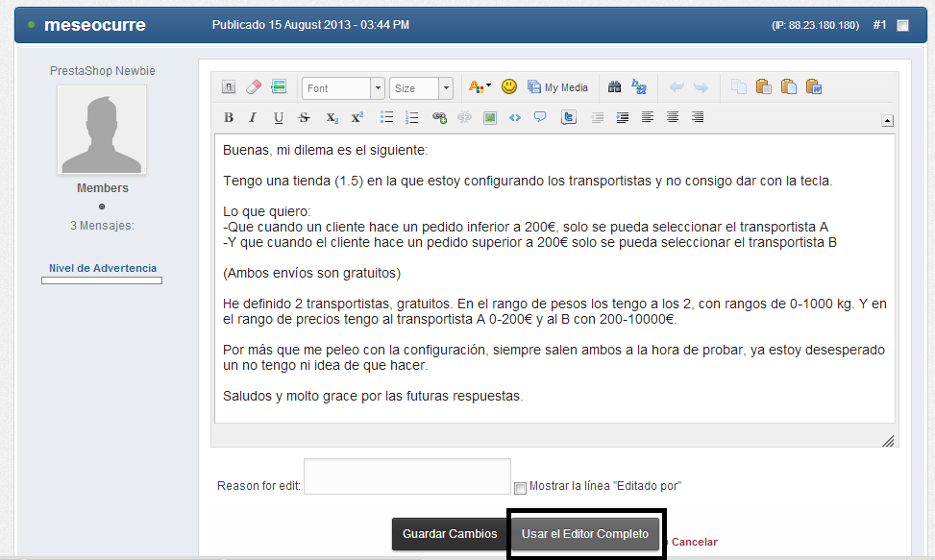The image size is (935, 560).
Task: Open the font color picker
Action: [479, 87]
